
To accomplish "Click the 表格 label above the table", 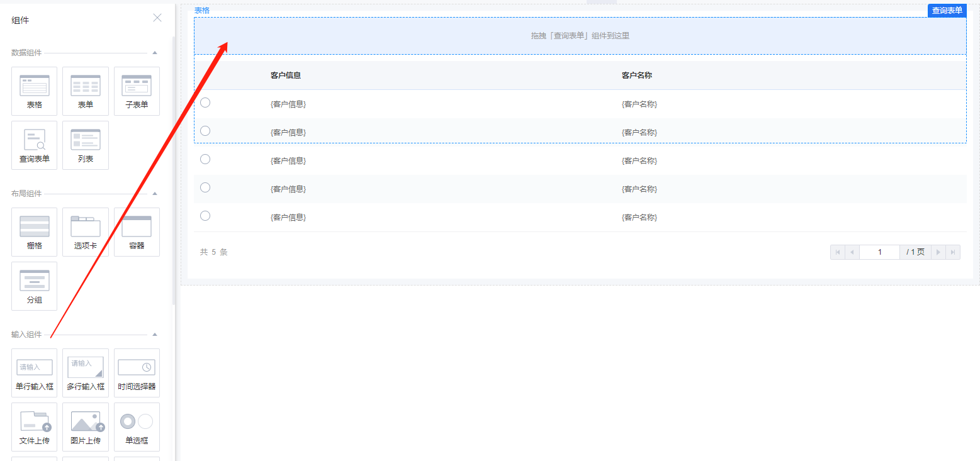I will click(x=202, y=11).
